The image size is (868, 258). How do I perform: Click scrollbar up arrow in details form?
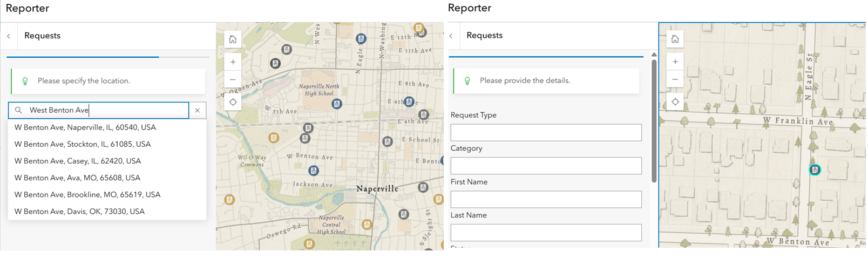click(654, 55)
